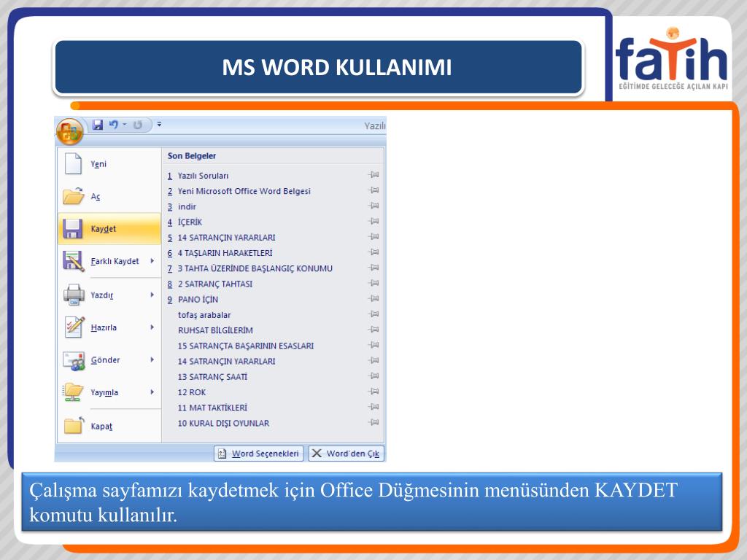This screenshot has height=560, width=747.
Task: Select Yazdır menu label
Action: [x=102, y=295]
